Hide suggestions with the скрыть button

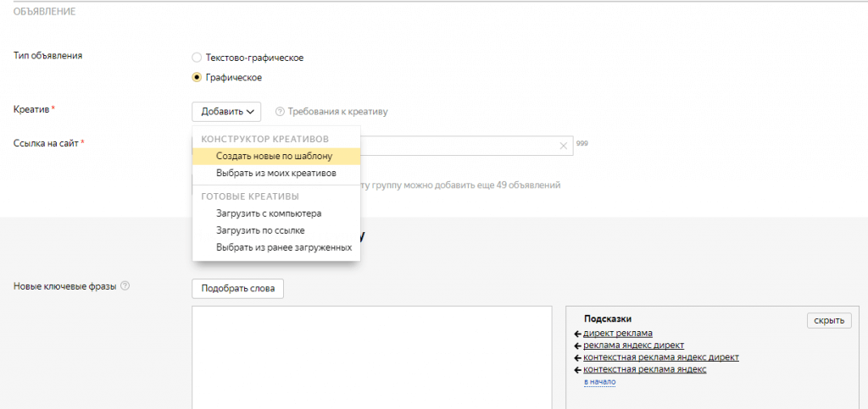pyautogui.click(x=828, y=320)
